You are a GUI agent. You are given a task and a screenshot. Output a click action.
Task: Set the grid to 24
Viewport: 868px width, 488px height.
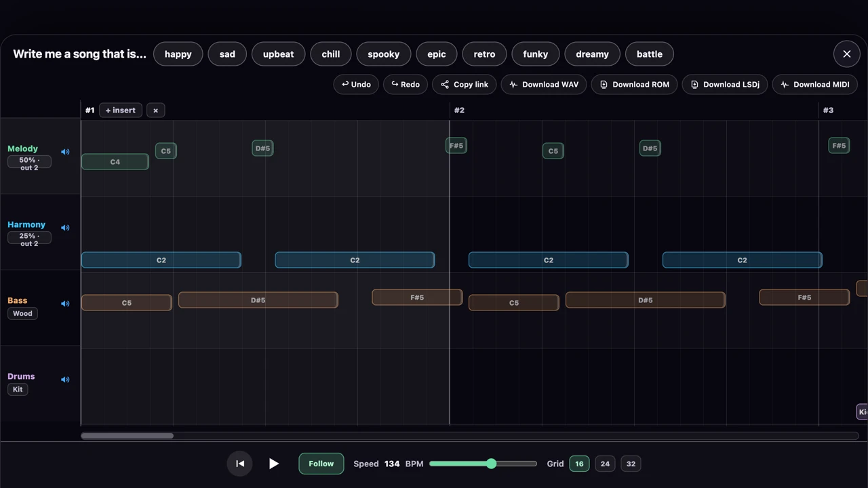click(605, 464)
